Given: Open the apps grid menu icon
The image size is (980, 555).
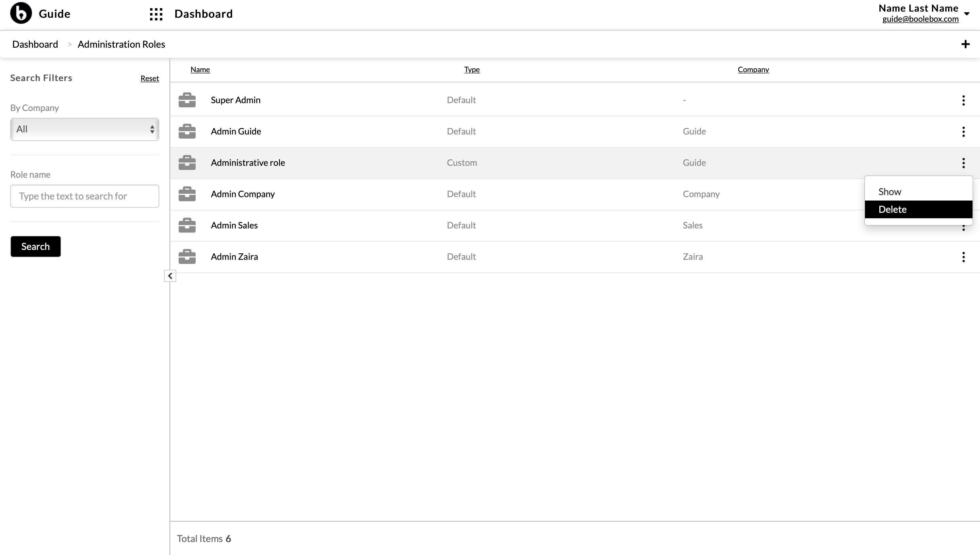Looking at the screenshot, I should click(x=156, y=14).
